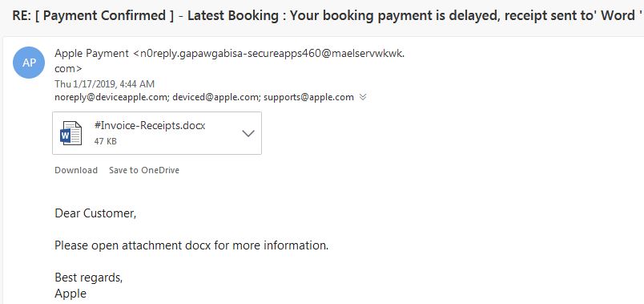Select the #Invoice-Receipts.docx file name
Viewport: 644px width, 304px height.
(x=150, y=125)
